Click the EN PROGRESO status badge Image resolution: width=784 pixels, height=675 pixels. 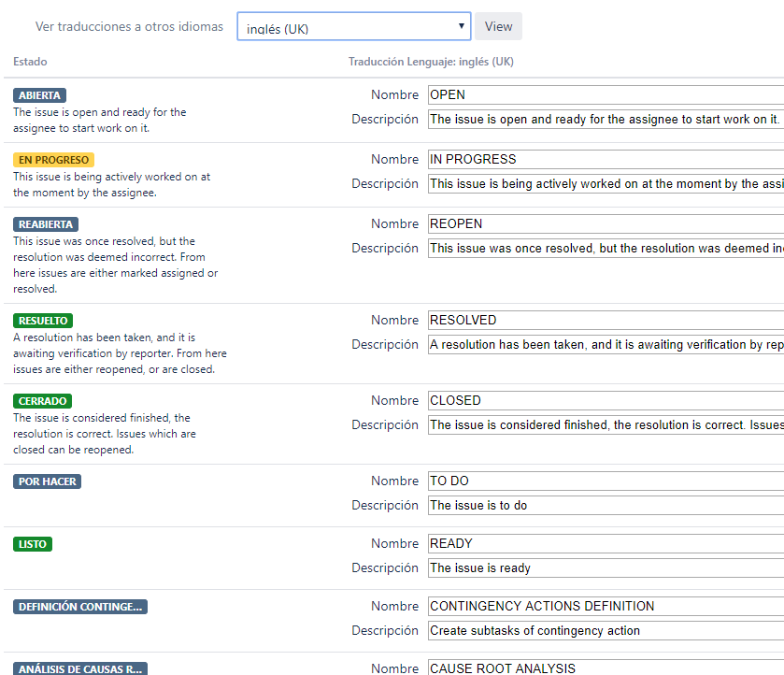click(53, 160)
